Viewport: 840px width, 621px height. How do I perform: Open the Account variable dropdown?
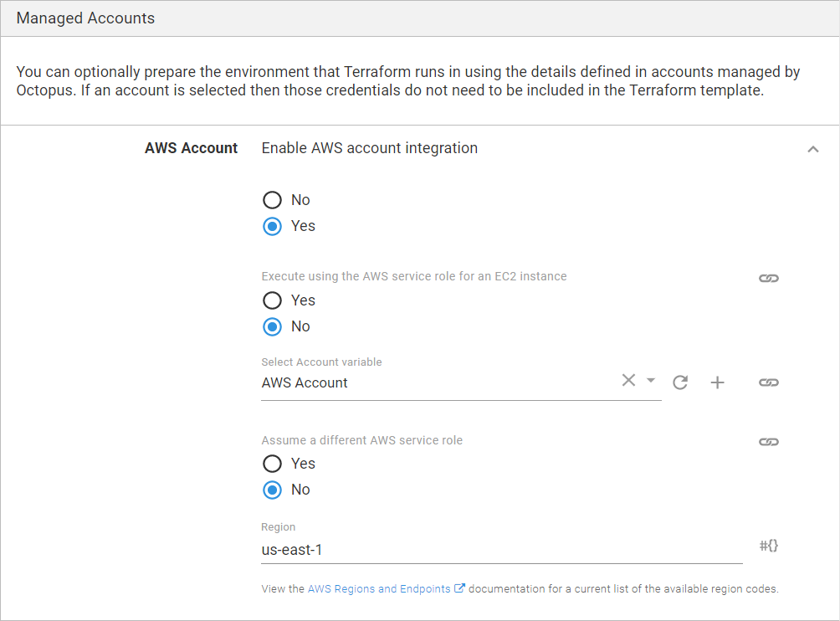click(x=650, y=380)
